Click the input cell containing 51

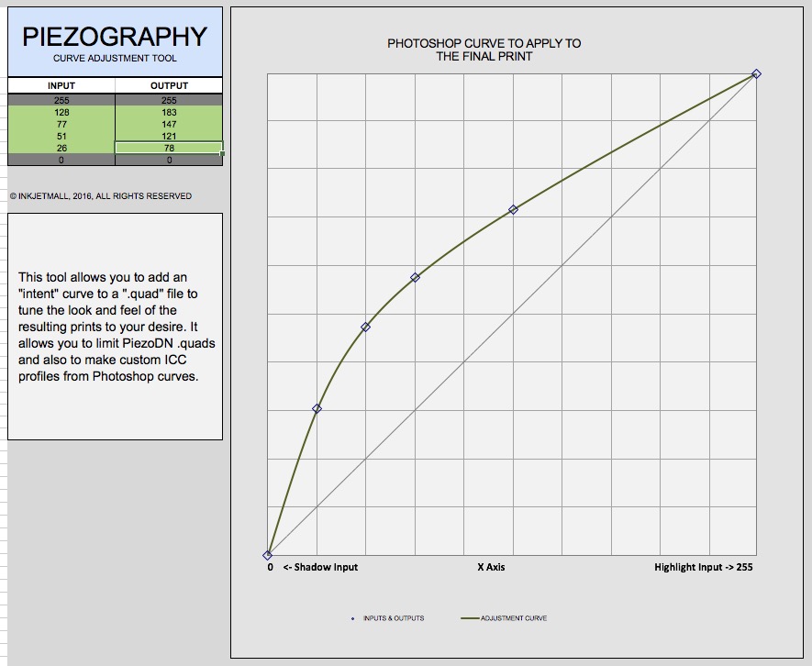[61, 136]
